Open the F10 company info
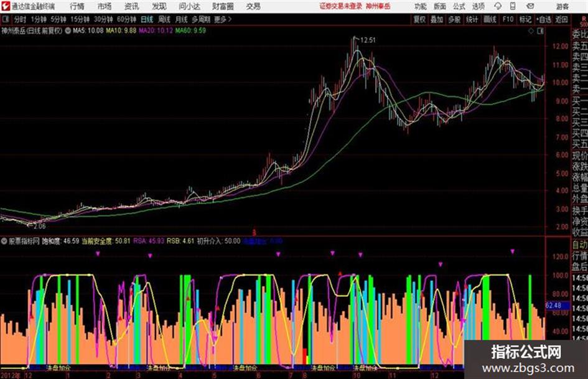 tap(508, 19)
